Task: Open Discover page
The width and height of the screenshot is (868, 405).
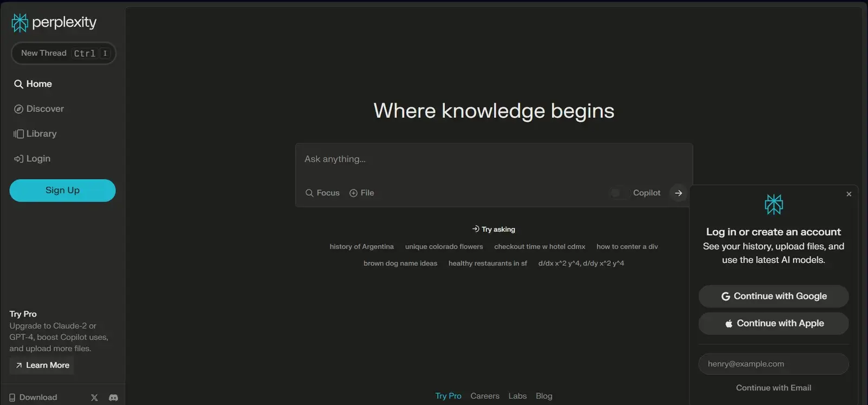Action: (x=39, y=109)
